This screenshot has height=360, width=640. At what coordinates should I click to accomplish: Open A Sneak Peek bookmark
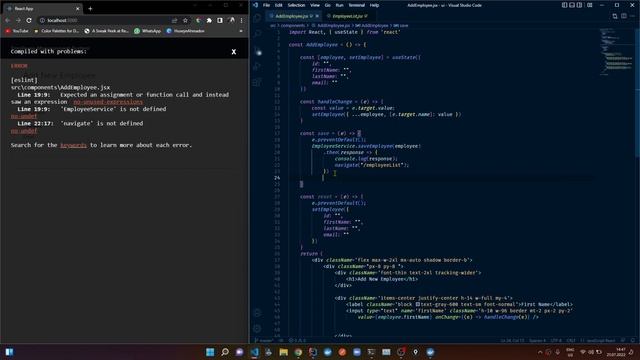click(106, 31)
